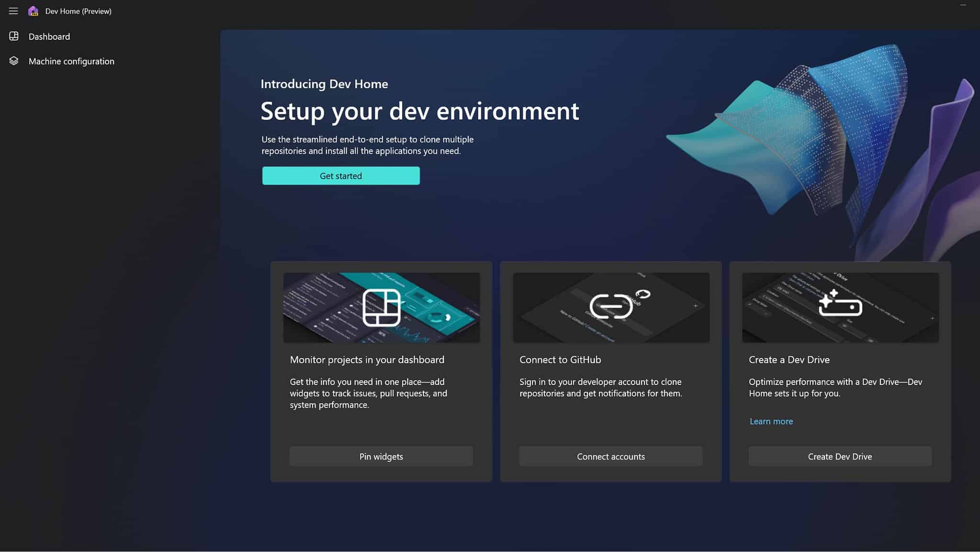The image size is (980, 552).
Task: Click the Create a Dev Drive card thumbnail
Action: pos(840,308)
